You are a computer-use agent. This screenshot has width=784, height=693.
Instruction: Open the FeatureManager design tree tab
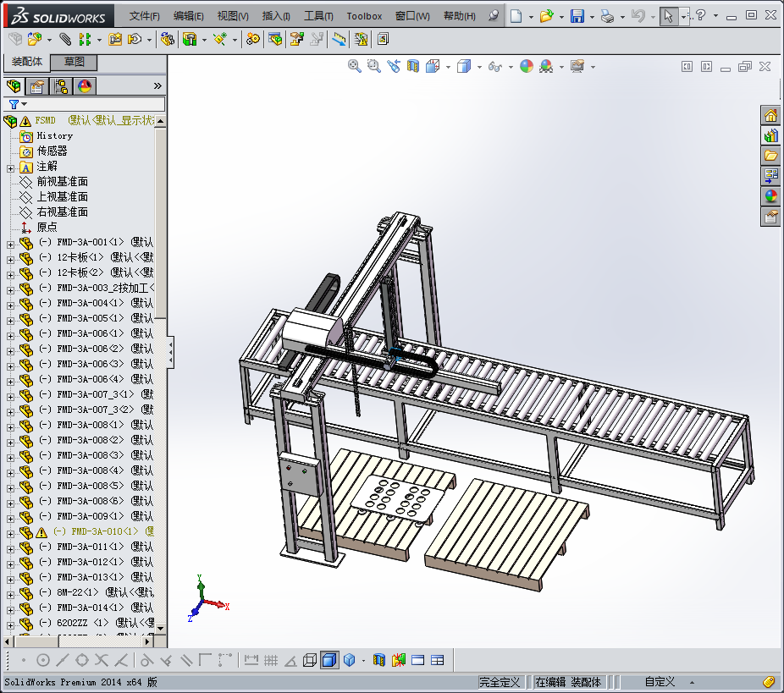pyautogui.click(x=14, y=86)
